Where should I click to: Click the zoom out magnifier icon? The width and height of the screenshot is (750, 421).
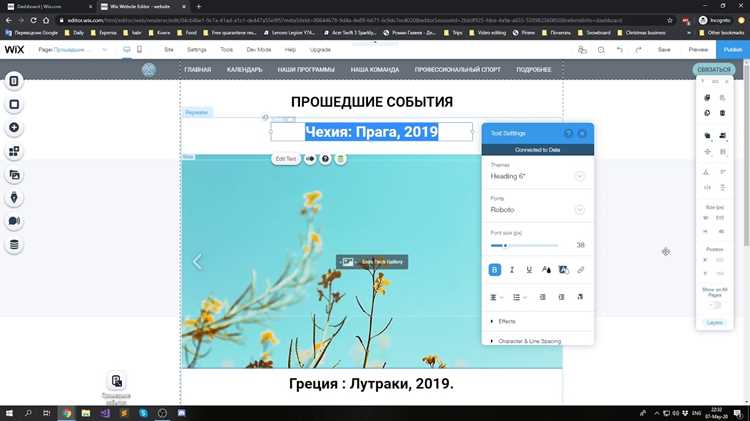pyautogui.click(x=601, y=50)
